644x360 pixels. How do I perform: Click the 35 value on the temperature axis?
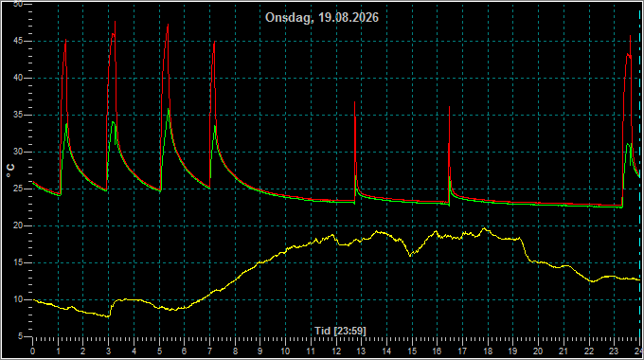click(x=18, y=115)
